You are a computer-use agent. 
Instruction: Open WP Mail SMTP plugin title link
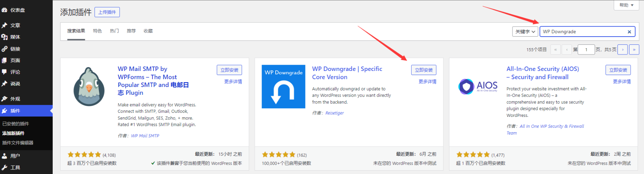click(153, 81)
